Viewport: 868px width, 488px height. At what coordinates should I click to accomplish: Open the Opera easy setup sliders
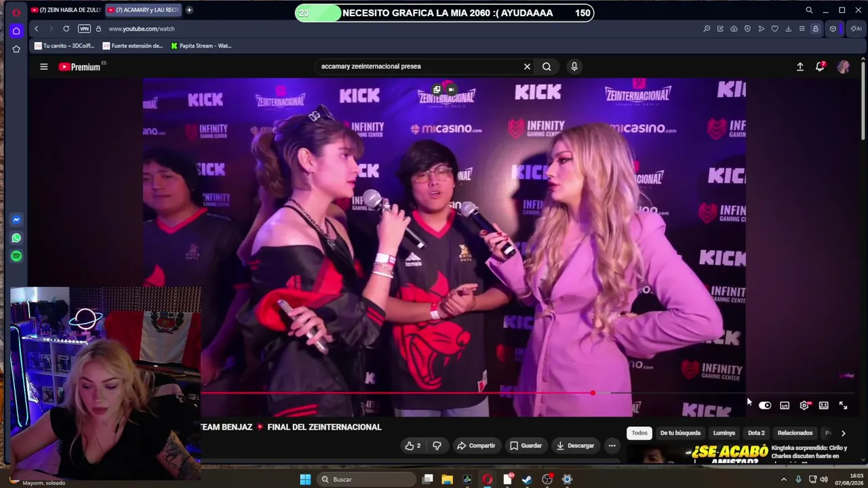(802, 28)
